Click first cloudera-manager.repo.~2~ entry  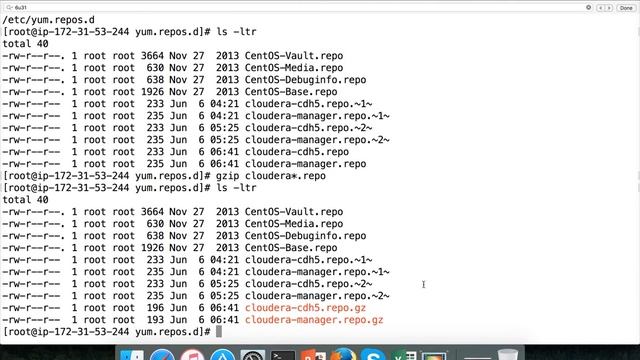coord(317,140)
